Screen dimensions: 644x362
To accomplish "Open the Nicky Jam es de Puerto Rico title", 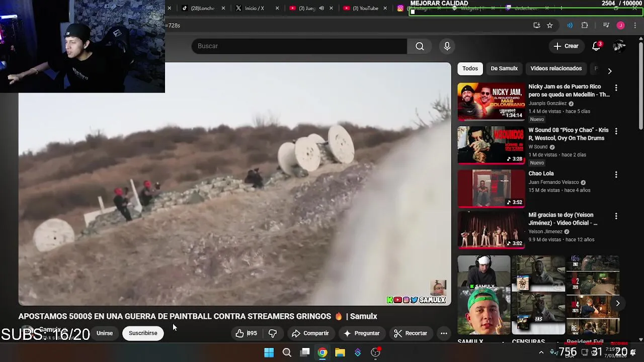I will pos(569,90).
